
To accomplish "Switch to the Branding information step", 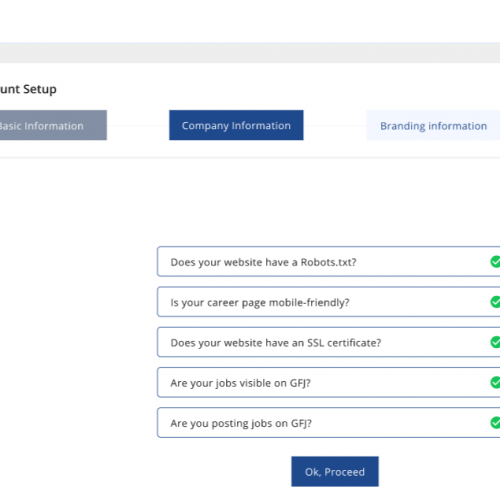I will pos(433,125).
